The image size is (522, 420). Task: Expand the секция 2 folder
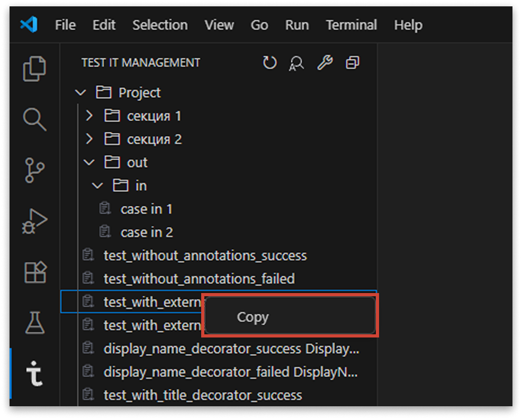(x=89, y=139)
